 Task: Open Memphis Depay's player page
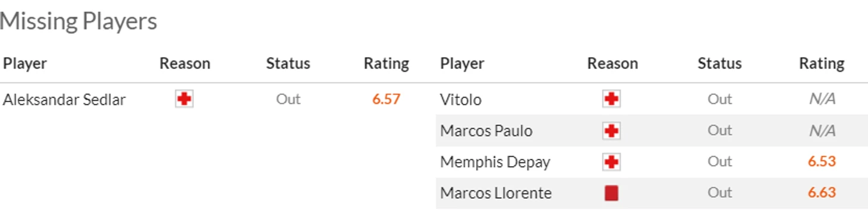tap(495, 162)
